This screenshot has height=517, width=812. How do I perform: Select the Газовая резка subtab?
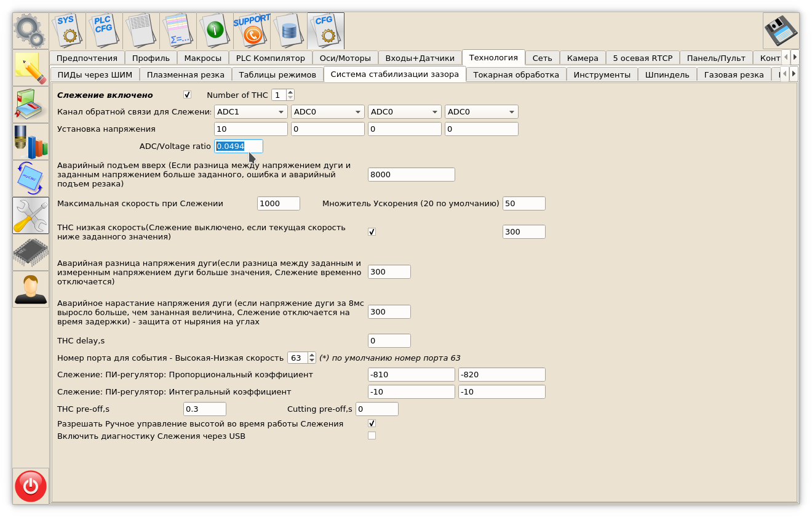click(x=734, y=74)
